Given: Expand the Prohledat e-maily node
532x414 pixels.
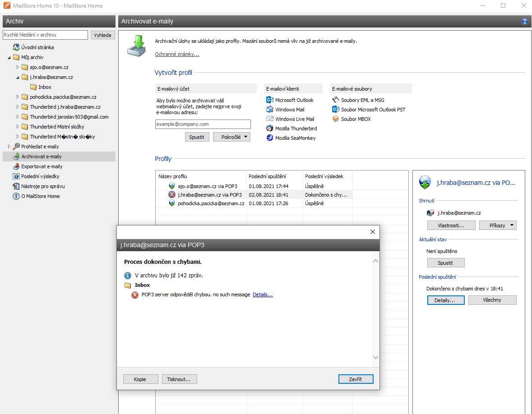Looking at the screenshot, I should pyautogui.click(x=9, y=147).
